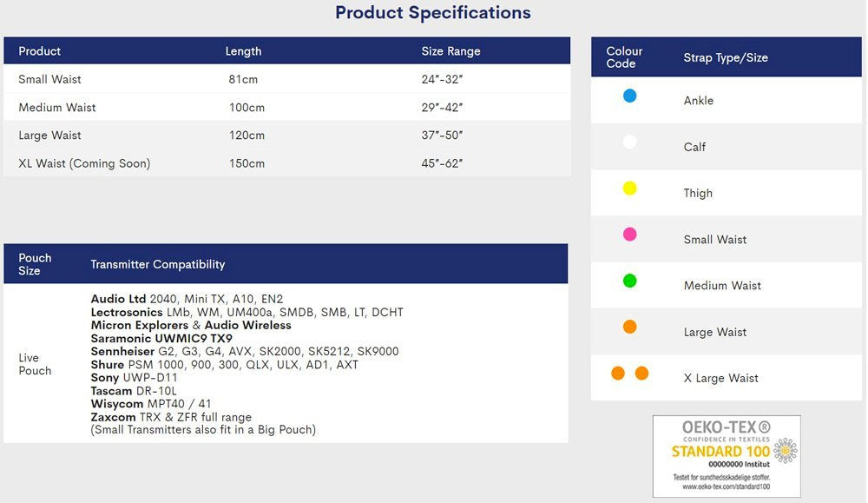Click the X Large Waist strap label
Viewport: 868px width, 503px height.
coord(720,378)
